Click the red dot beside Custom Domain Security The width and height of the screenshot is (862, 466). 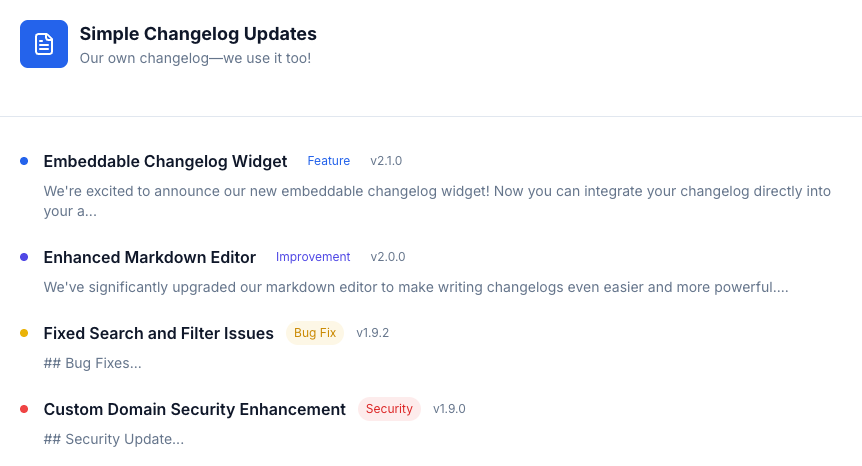click(x=24, y=409)
